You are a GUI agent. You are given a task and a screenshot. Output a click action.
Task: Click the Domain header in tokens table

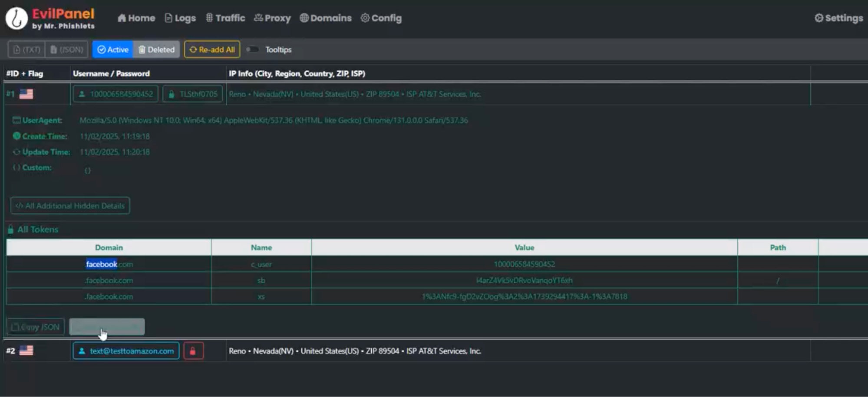pos(109,247)
